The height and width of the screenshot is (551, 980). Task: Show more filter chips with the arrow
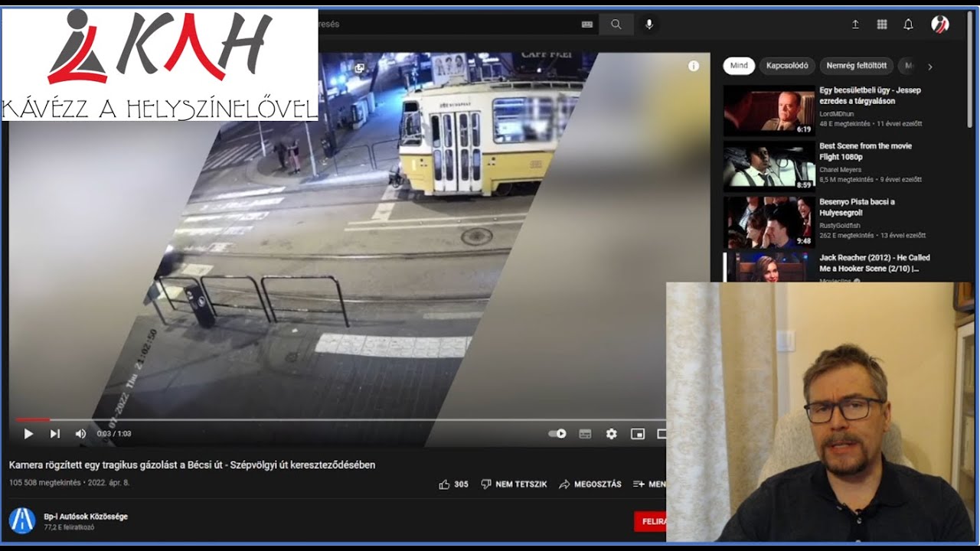coord(930,67)
